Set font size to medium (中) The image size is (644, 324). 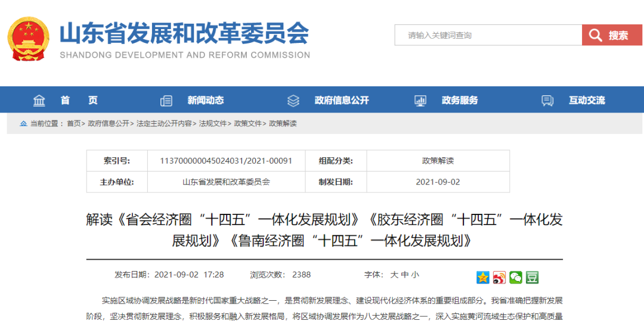click(404, 275)
